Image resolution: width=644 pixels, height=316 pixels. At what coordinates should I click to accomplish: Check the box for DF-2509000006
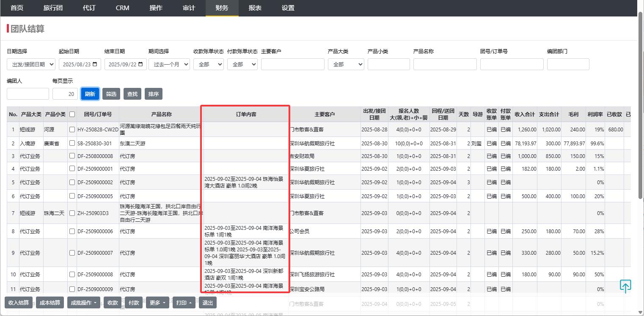72,232
